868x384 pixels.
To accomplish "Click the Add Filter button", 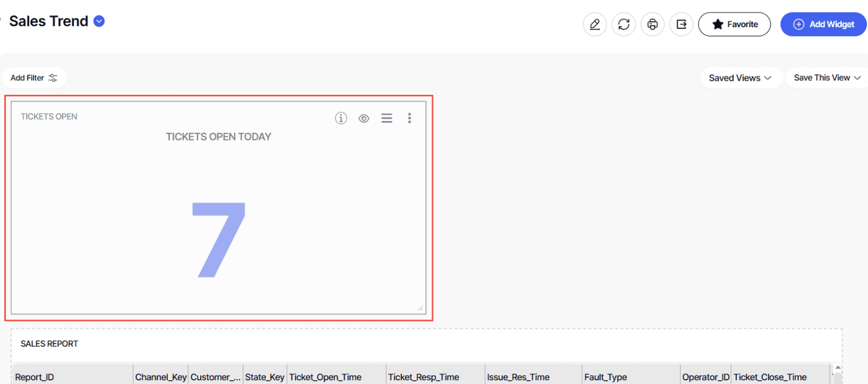I will point(34,78).
